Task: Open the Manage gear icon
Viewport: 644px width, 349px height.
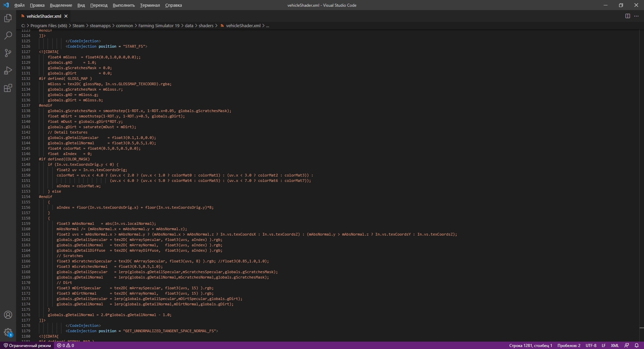Action: (8, 332)
